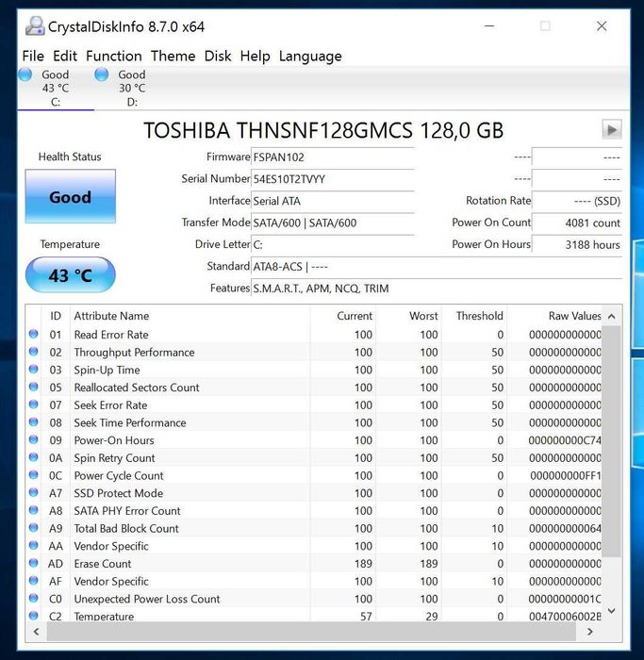Open the Theme menu

pyautogui.click(x=173, y=56)
